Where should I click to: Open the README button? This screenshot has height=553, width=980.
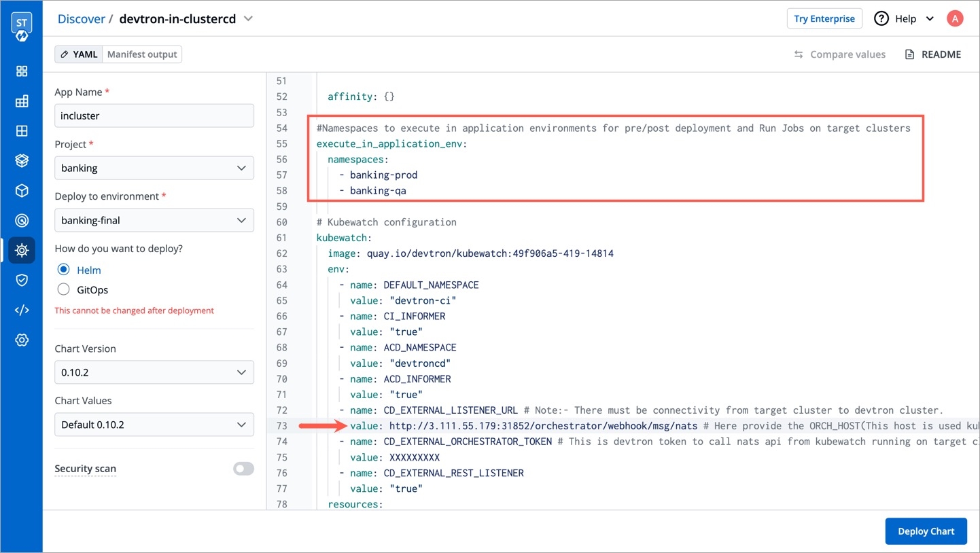pos(933,54)
